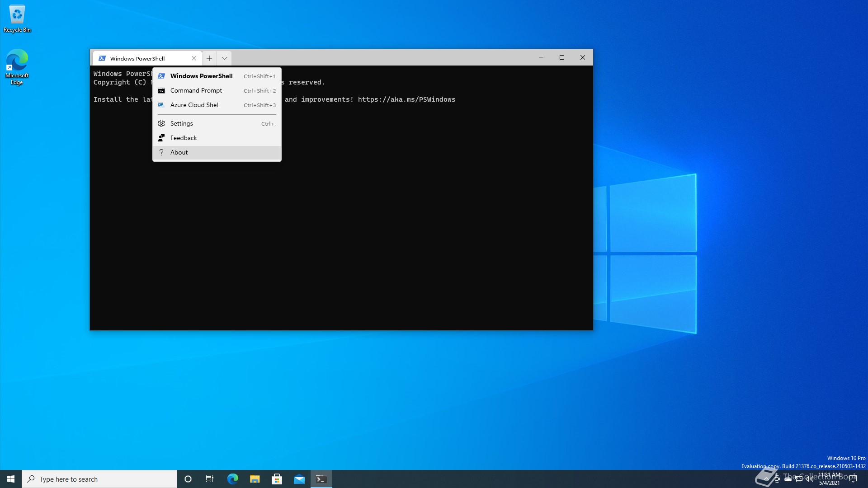Screen dimensions: 868x488
Task: Open Task View on the taskbar
Action: tap(210, 479)
